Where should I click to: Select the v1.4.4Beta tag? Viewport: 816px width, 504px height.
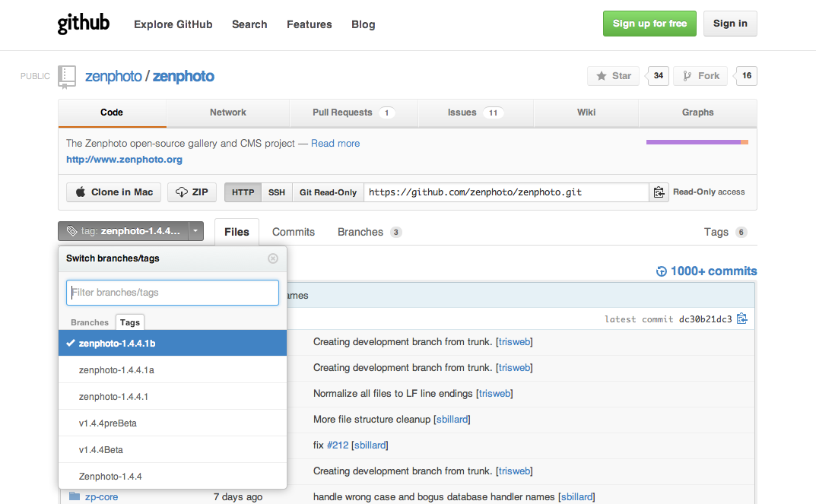[101, 450]
